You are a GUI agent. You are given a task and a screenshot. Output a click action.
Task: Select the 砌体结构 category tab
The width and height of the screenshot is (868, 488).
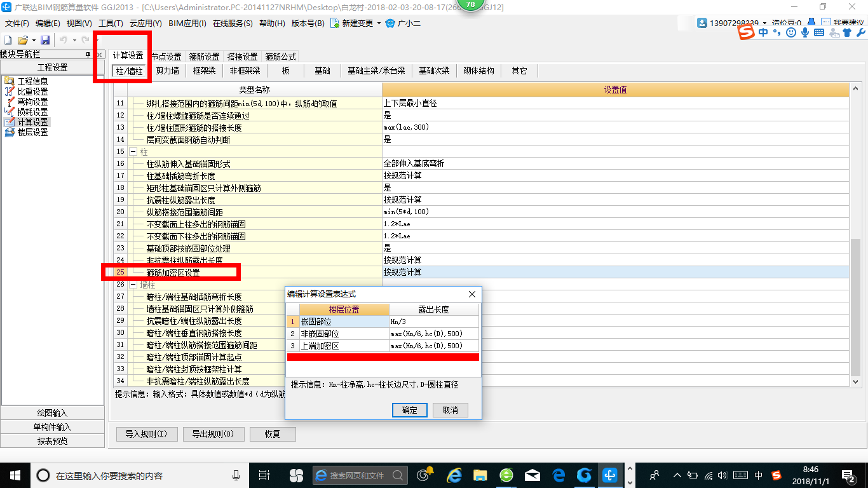[x=478, y=71]
